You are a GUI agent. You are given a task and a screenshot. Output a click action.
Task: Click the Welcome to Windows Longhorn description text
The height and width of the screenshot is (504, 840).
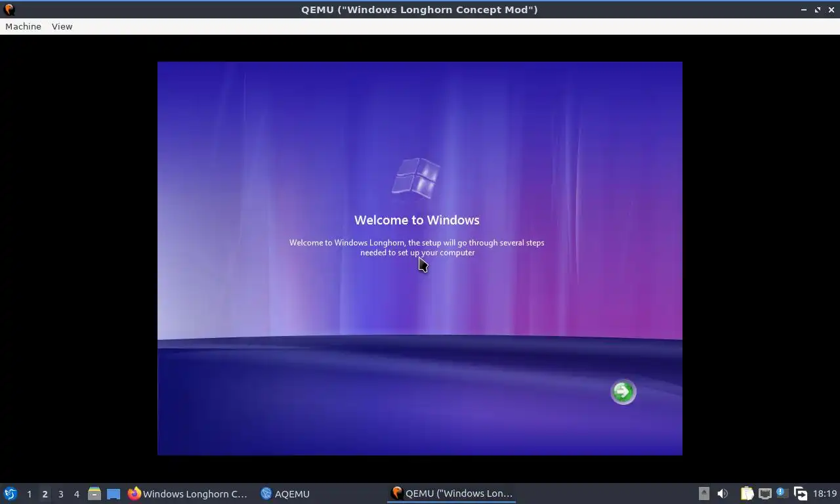pos(417,247)
